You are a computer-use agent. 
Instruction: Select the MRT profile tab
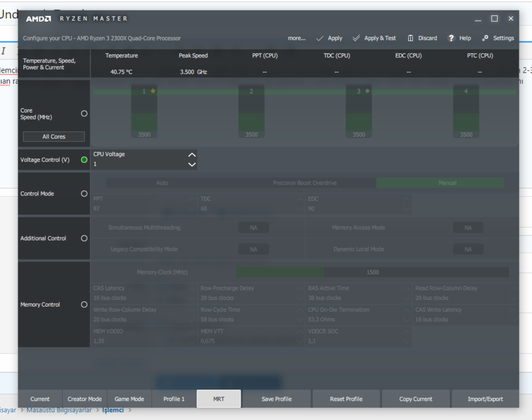coord(219,399)
